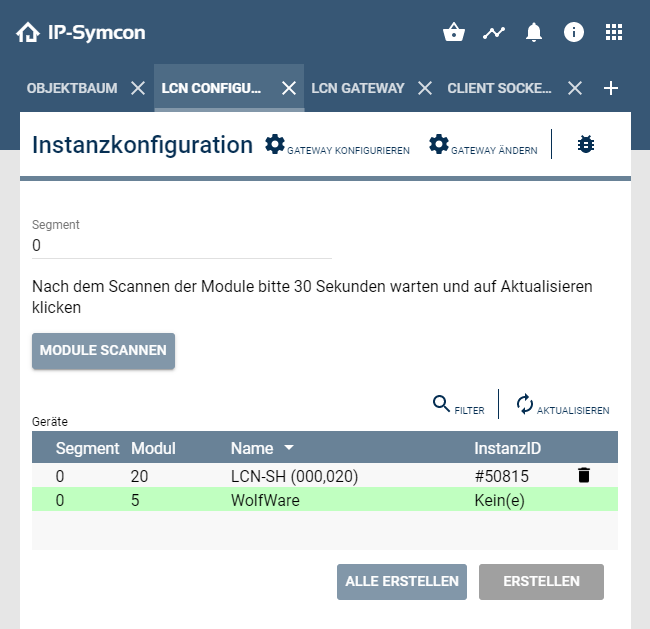Show notifications via bell icon
Screen dimensions: 650x629
[534, 32]
